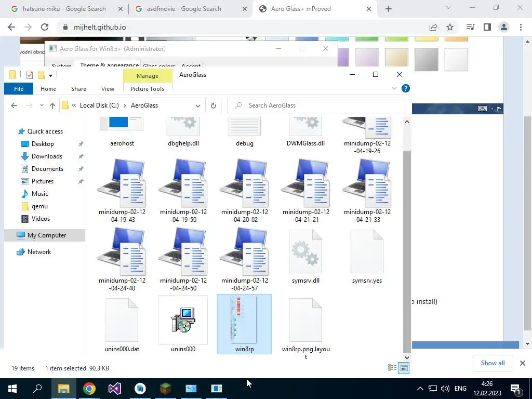Select minidump-02-12-04-24-40 file
The image size is (532, 399).
(122, 259)
